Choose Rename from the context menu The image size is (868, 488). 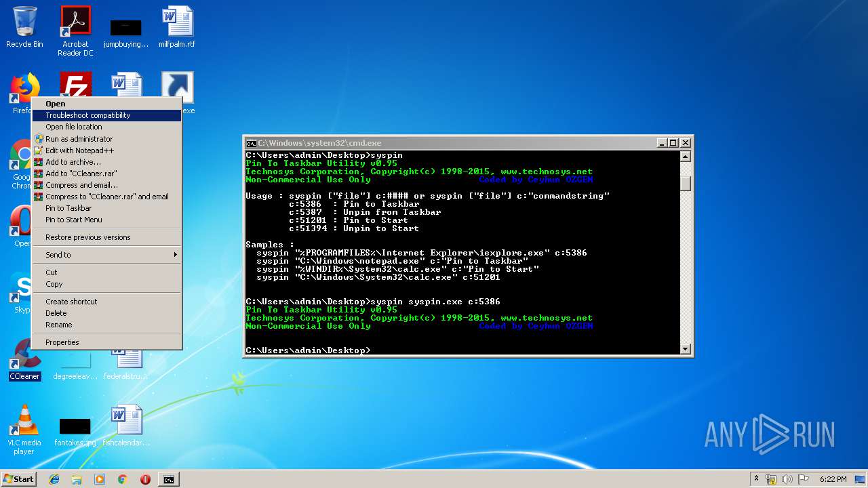pos(107,325)
